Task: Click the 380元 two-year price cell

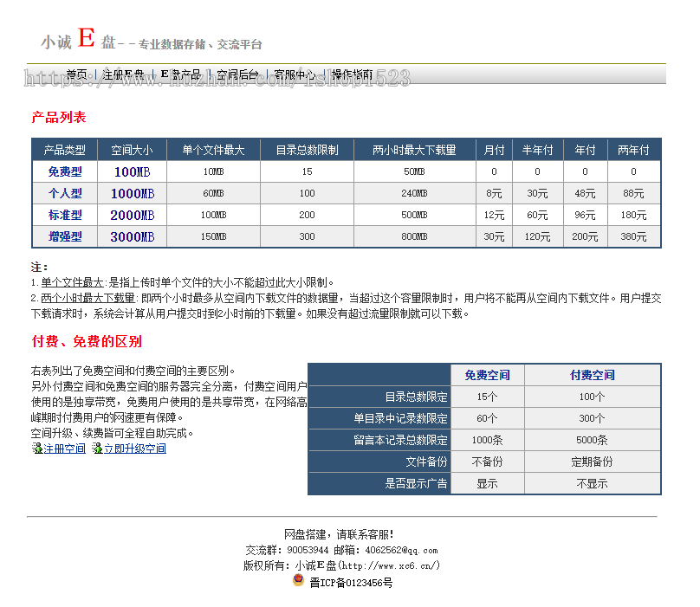Action: 633,236
